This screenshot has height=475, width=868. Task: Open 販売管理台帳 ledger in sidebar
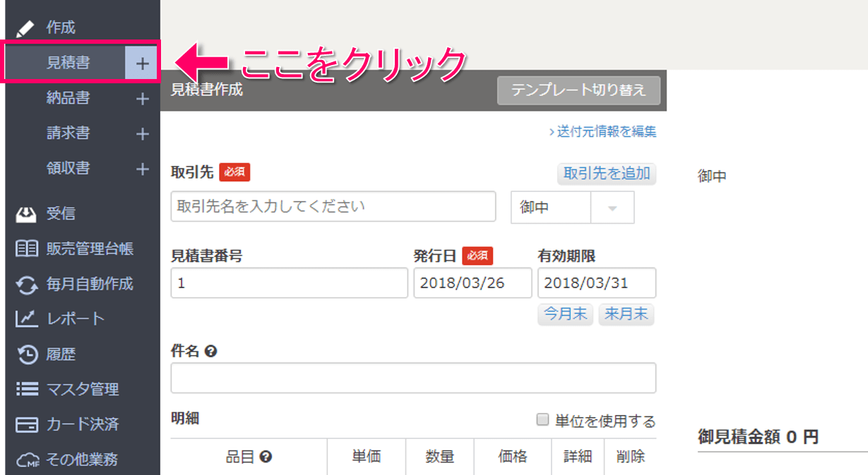pos(89,249)
